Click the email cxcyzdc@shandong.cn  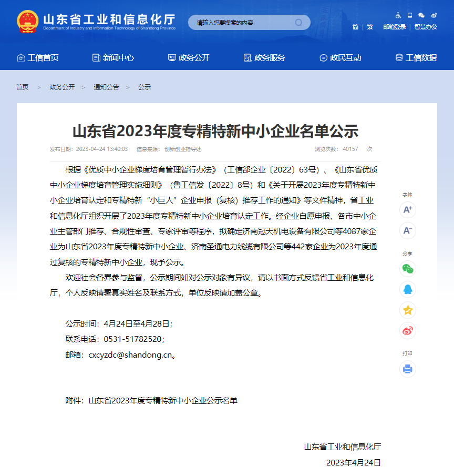pyautogui.click(x=130, y=355)
